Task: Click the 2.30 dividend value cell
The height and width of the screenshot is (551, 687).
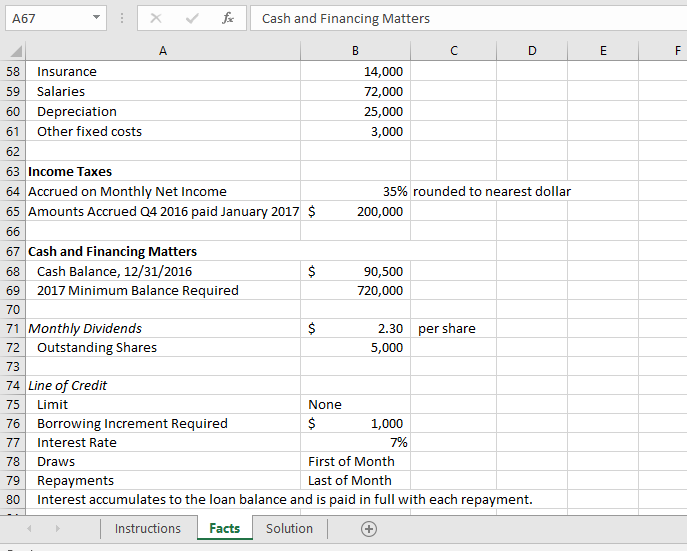Action: pos(355,328)
